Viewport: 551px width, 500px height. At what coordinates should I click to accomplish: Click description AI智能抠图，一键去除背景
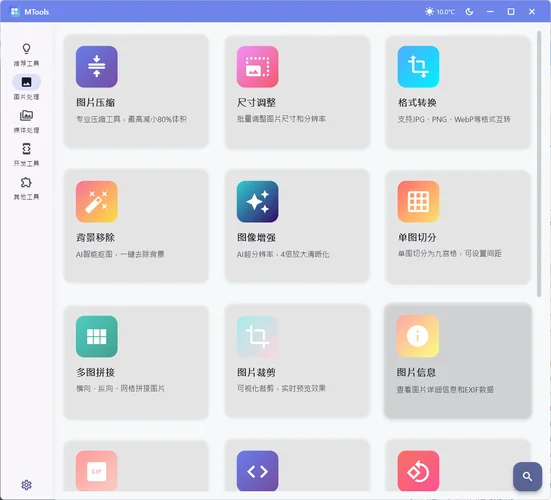pyautogui.click(x=120, y=254)
